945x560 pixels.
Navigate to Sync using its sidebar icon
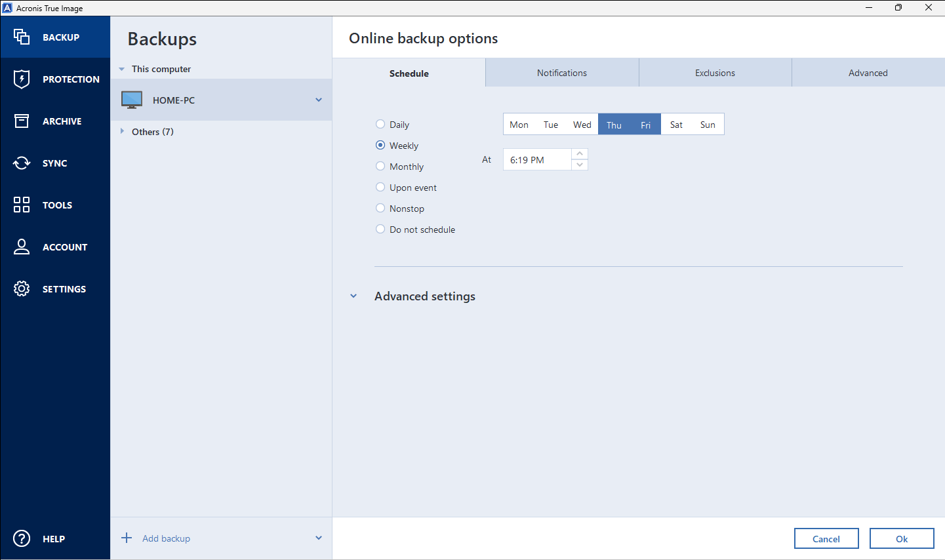55,163
